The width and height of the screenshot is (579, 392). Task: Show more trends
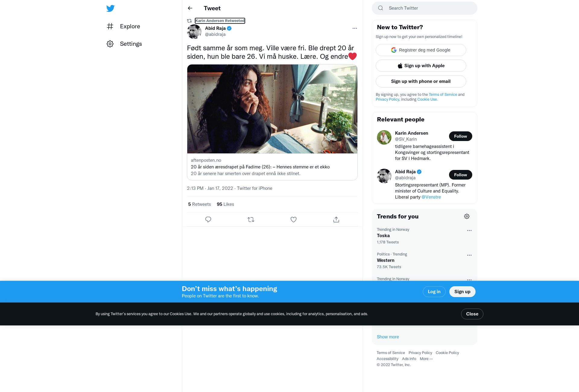[x=388, y=337]
